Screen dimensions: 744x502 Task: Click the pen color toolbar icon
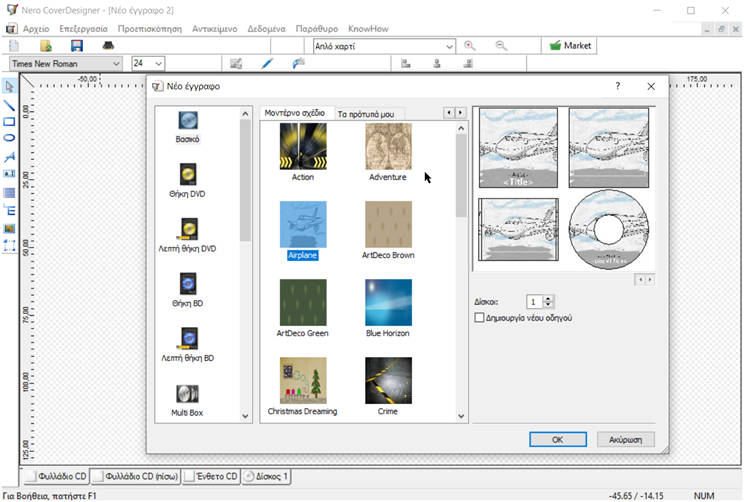click(267, 63)
